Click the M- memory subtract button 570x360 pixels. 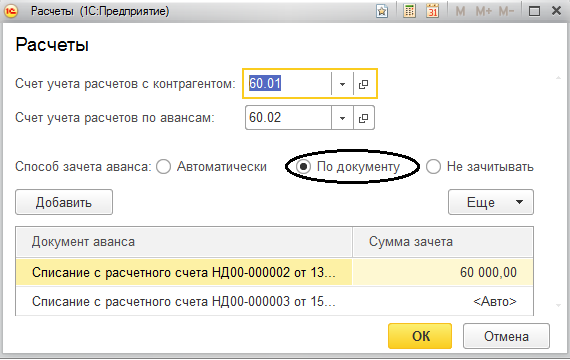tap(506, 11)
